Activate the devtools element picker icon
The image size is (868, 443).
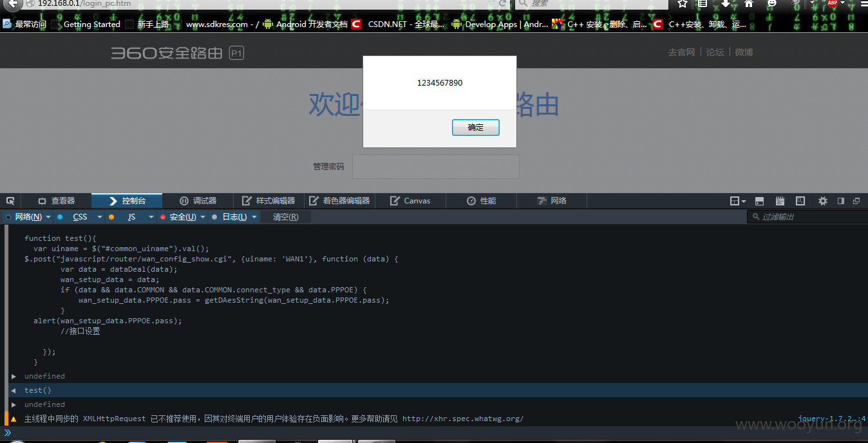[x=11, y=201]
